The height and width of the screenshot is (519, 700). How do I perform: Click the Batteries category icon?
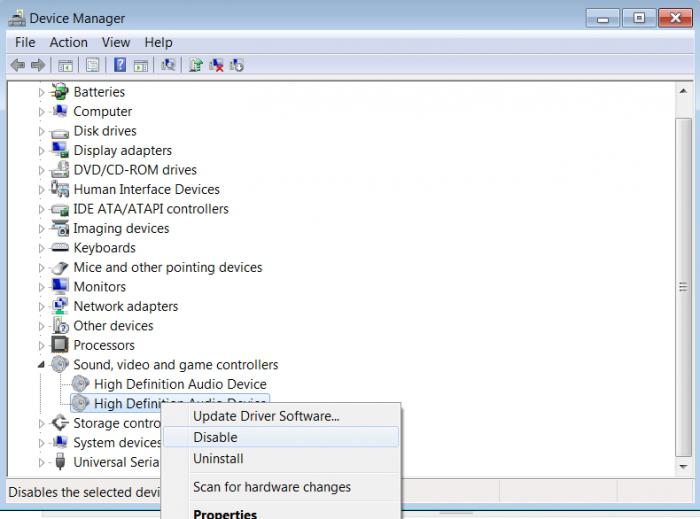59,91
